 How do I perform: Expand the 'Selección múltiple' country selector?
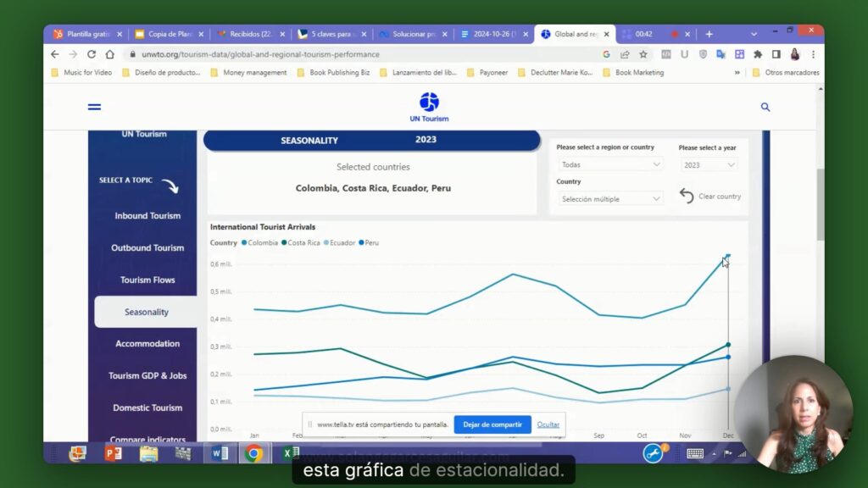609,198
